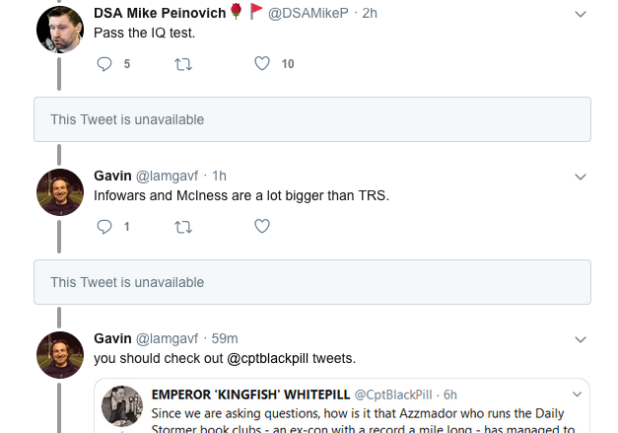Open the first "This Tweet is unavailable" box
The width and height of the screenshot is (618, 433).
(x=312, y=120)
